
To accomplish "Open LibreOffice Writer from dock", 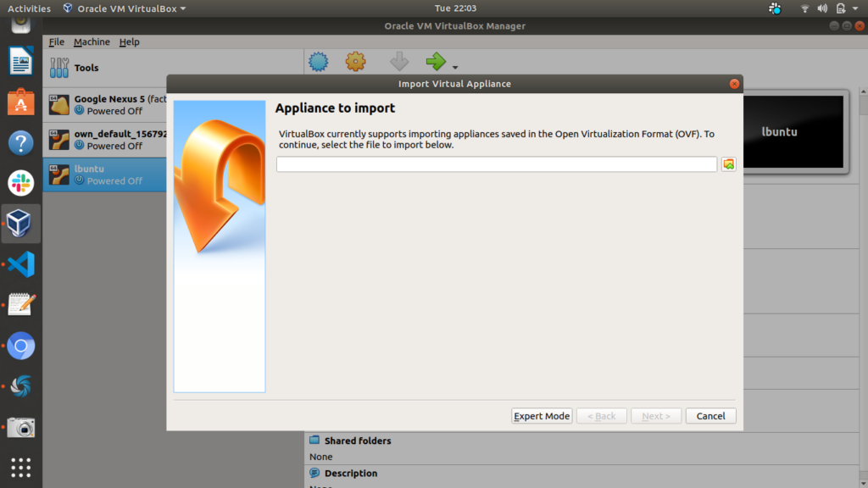I will click(x=21, y=61).
